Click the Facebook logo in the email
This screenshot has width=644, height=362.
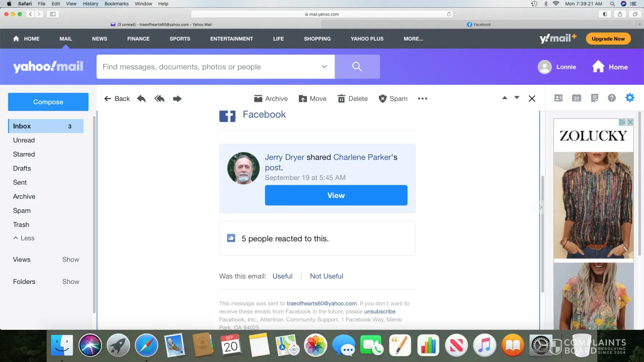(227, 116)
